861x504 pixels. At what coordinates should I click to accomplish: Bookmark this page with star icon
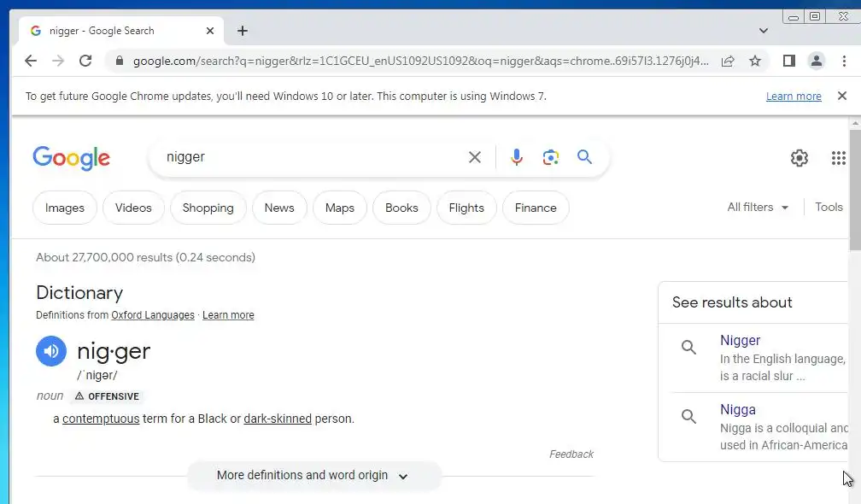(755, 61)
